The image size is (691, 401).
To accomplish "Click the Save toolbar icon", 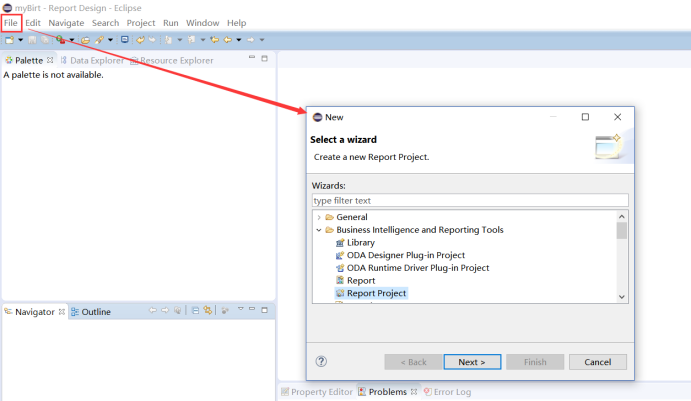I will (x=32, y=40).
